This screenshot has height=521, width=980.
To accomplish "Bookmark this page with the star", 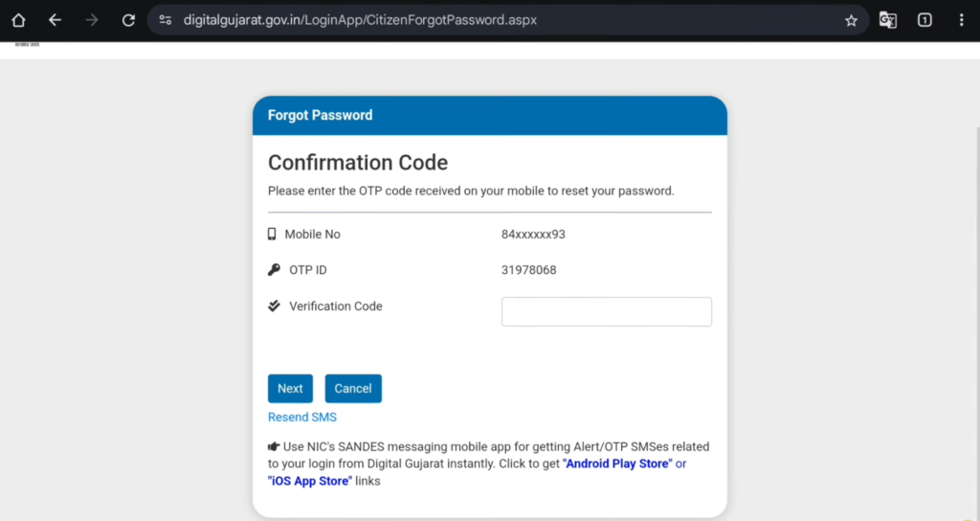I will pyautogui.click(x=851, y=20).
